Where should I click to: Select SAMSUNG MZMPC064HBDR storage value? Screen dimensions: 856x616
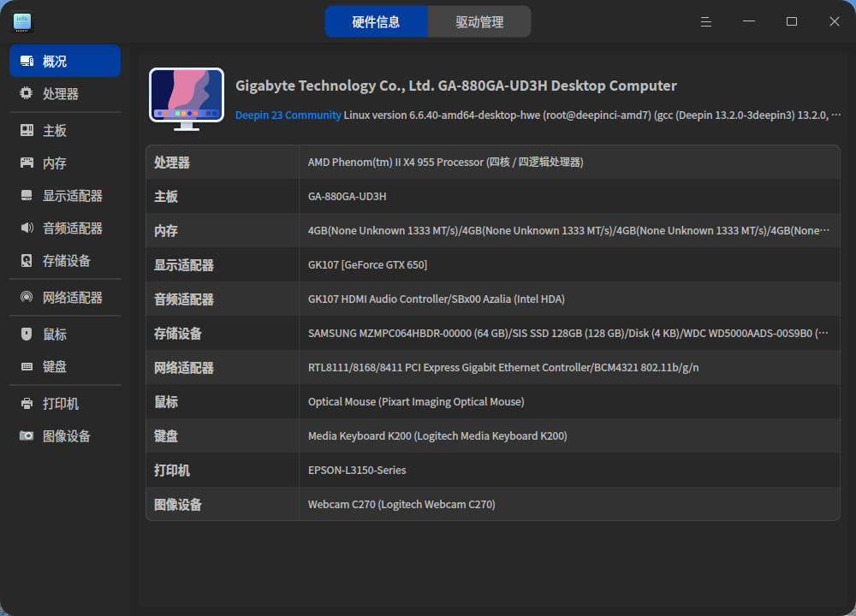tap(568, 333)
